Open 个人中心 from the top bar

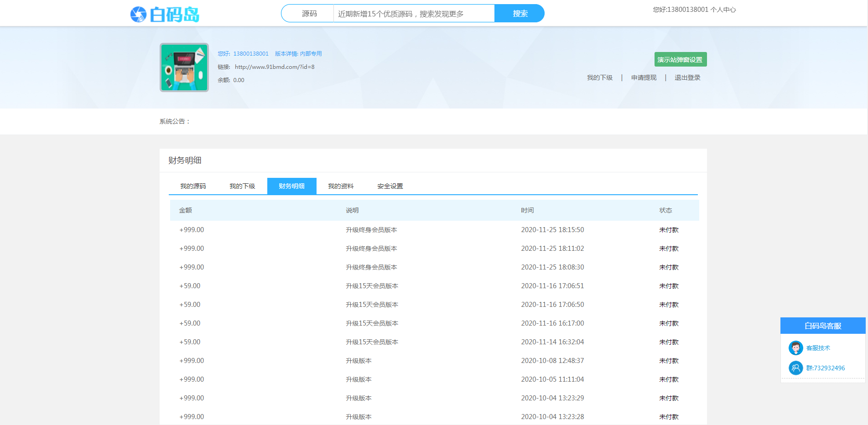723,9
